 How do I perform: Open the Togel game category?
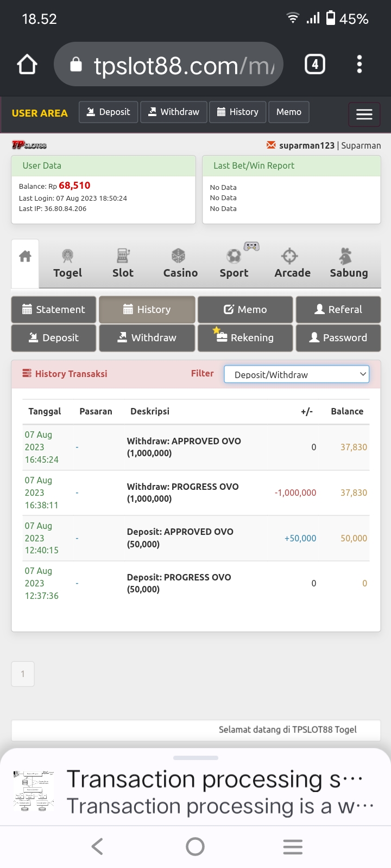67,264
